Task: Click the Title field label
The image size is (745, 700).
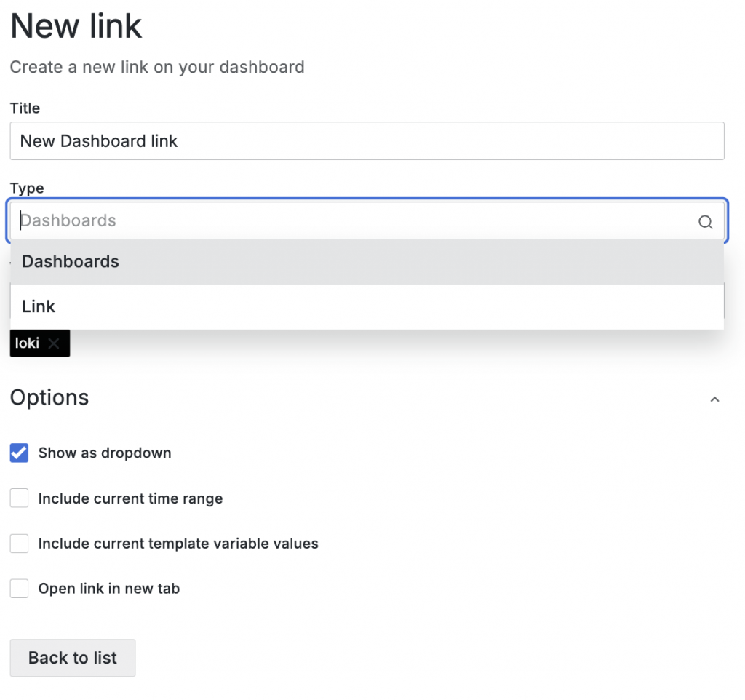Action: (25, 108)
